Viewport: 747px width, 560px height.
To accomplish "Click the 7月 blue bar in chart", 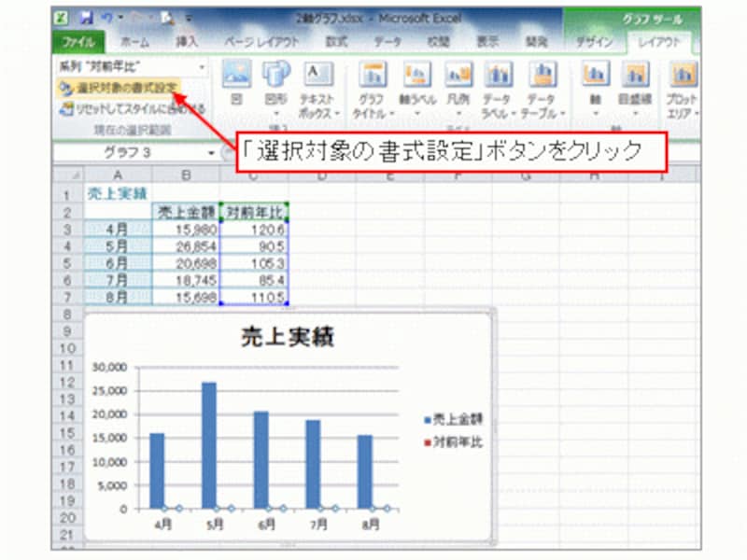I will click(x=313, y=464).
